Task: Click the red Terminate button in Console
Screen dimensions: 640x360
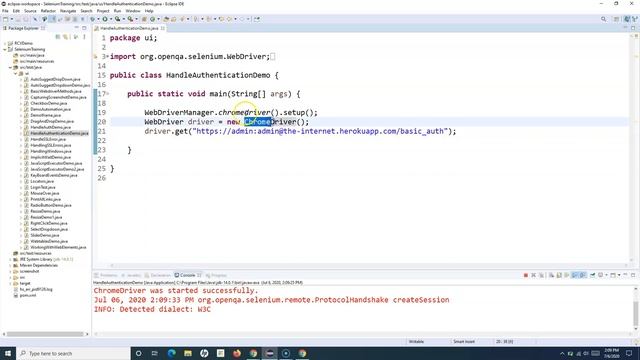Action: tap(526, 276)
